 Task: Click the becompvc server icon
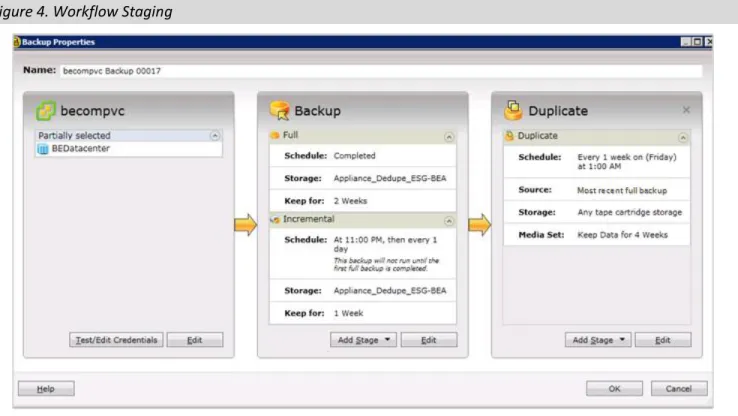[46, 111]
